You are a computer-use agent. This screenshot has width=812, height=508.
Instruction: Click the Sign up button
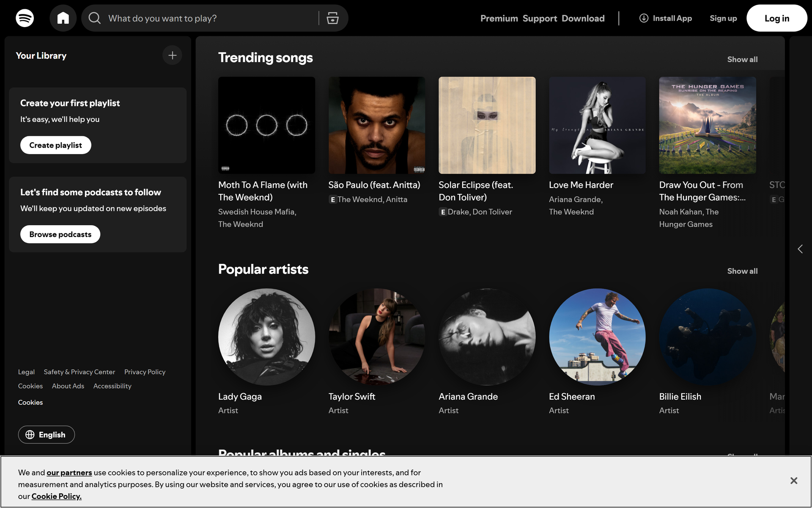pyautogui.click(x=723, y=18)
